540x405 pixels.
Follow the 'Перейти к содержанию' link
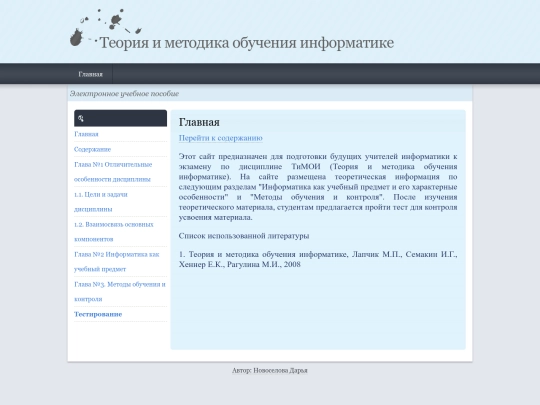(x=221, y=138)
